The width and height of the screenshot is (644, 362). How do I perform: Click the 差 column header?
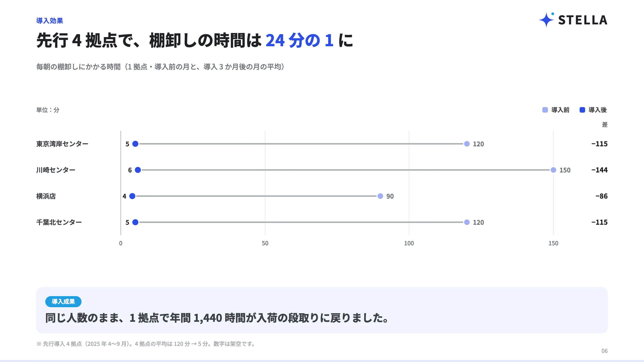pos(605,124)
